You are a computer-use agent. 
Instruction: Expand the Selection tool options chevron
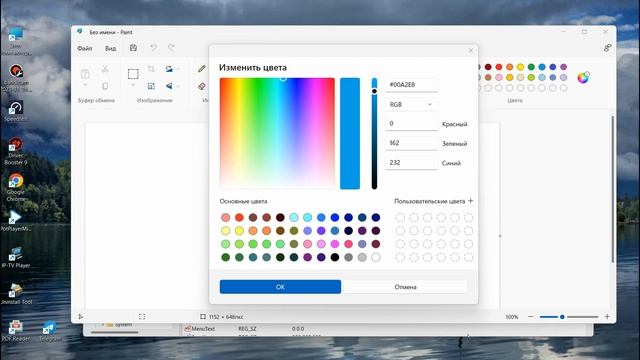[x=133, y=85]
